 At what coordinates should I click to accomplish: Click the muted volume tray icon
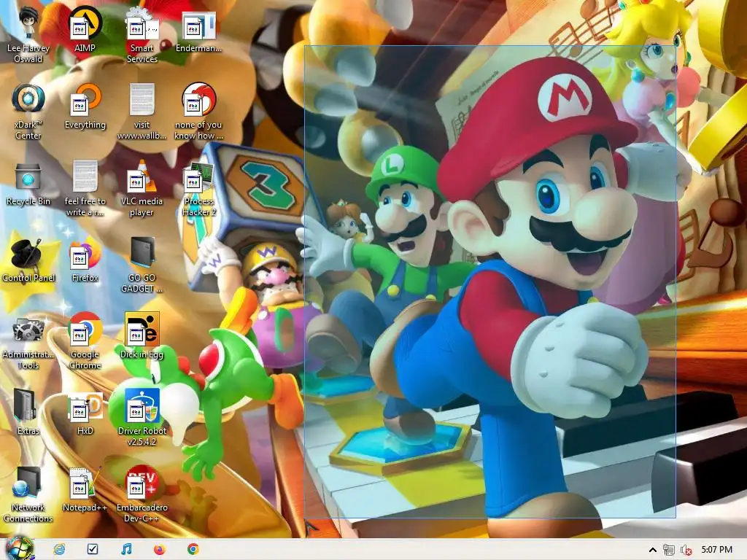(686, 550)
